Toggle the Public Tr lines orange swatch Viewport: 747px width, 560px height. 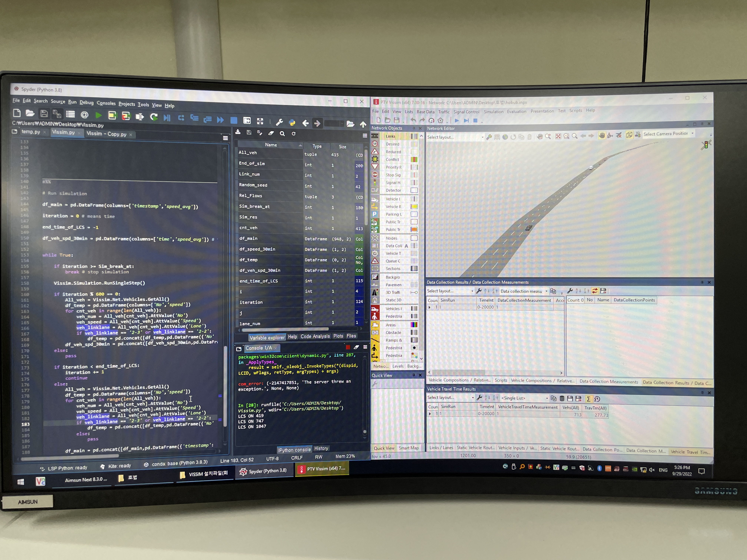(414, 229)
